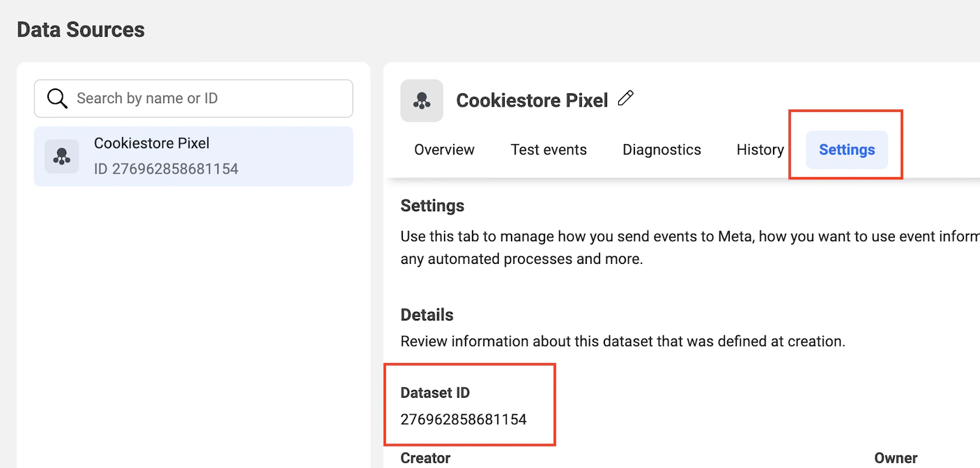Open the Overview tab
Viewport: 980px width, 468px height.
click(x=444, y=150)
